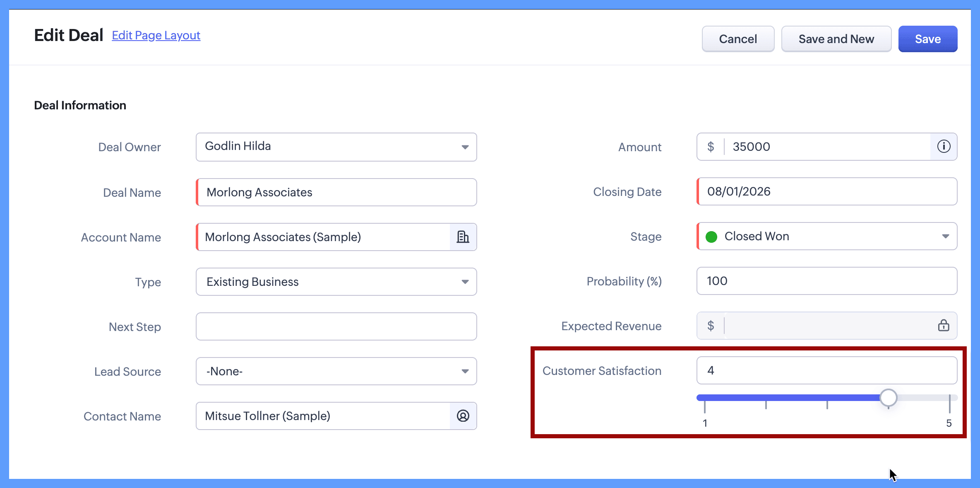Open the Type dropdown

(x=465, y=282)
